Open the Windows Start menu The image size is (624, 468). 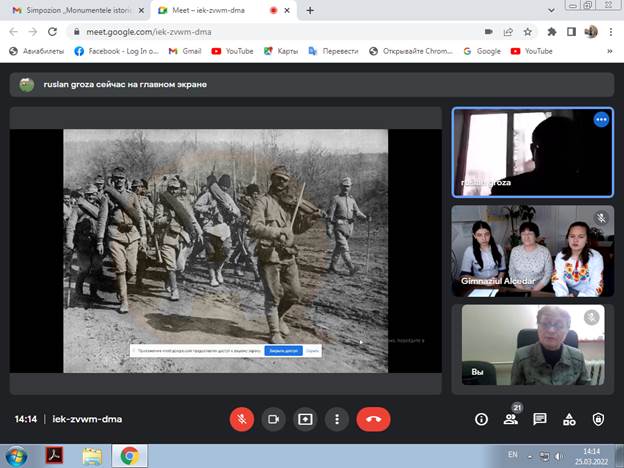point(17,456)
